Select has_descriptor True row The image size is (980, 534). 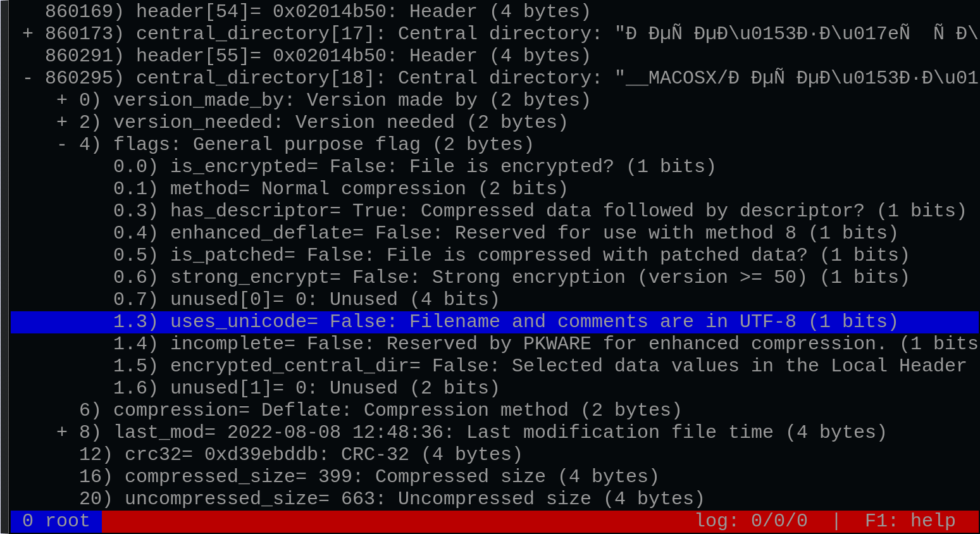point(495,211)
